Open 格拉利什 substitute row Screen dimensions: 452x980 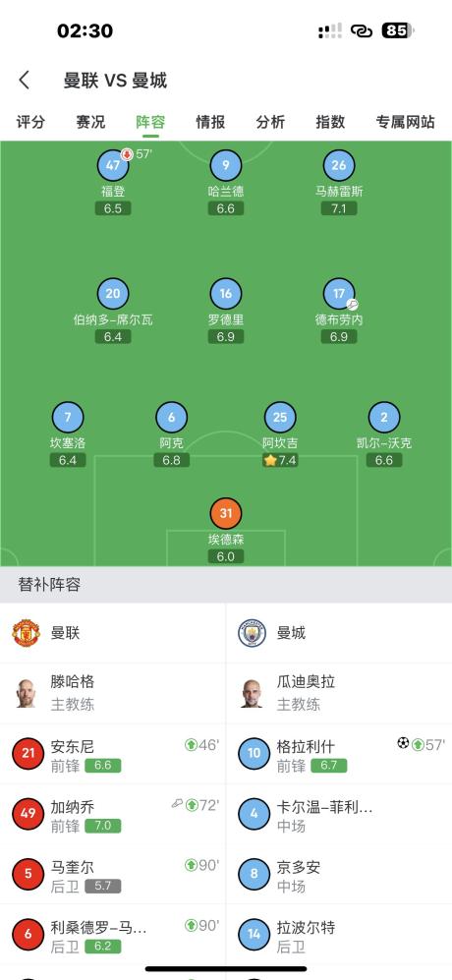[x=339, y=754]
